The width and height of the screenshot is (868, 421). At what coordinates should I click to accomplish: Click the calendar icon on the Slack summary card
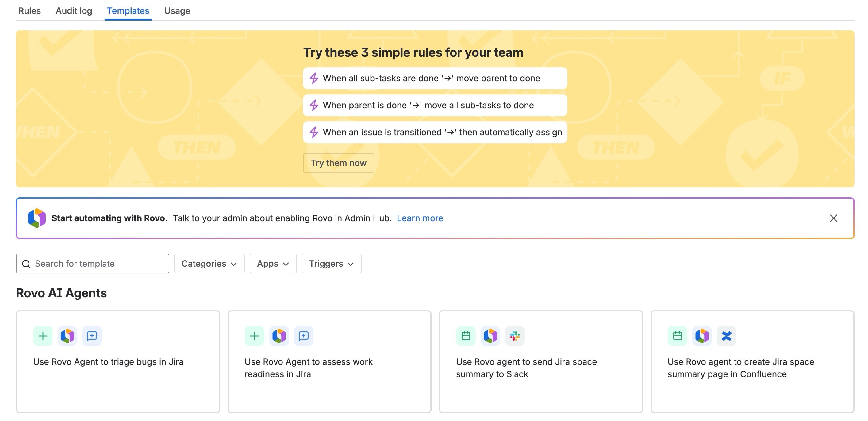click(466, 336)
